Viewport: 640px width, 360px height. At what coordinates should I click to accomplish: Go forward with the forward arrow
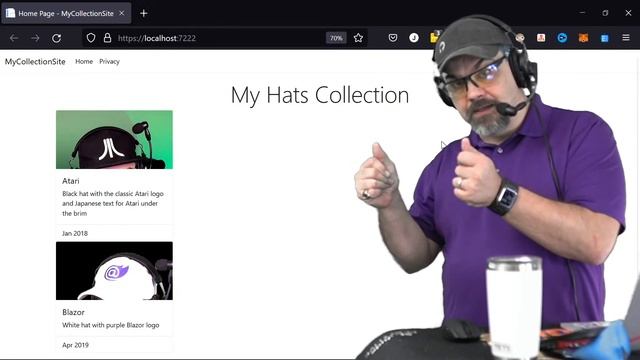pyautogui.click(x=35, y=38)
